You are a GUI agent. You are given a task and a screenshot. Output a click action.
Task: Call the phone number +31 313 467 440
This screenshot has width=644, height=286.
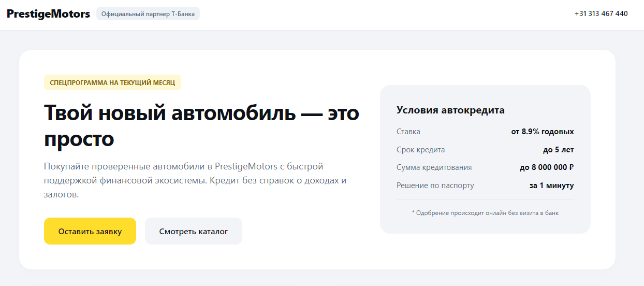pos(601,14)
